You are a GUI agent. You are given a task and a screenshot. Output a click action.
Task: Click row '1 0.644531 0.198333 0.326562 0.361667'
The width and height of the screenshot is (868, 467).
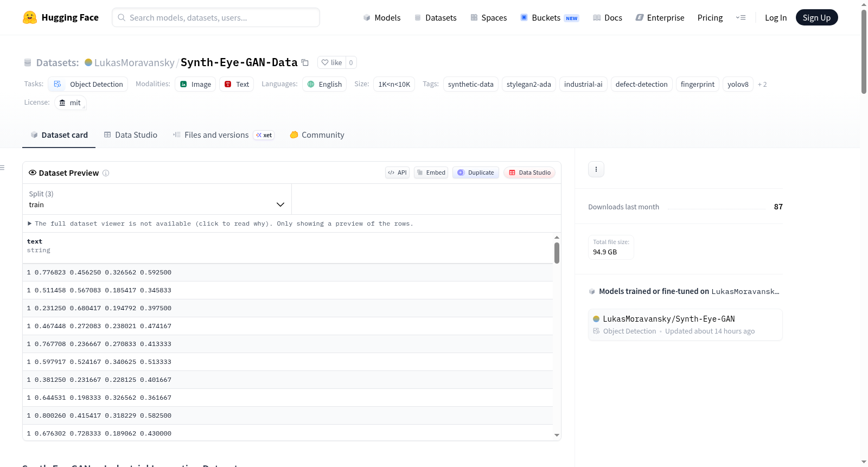click(x=288, y=398)
